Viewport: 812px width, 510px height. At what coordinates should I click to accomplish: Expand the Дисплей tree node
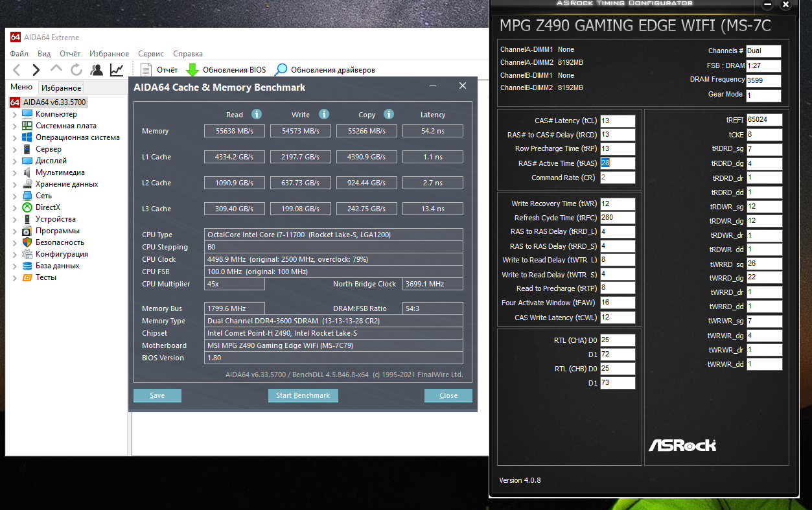pyautogui.click(x=15, y=161)
